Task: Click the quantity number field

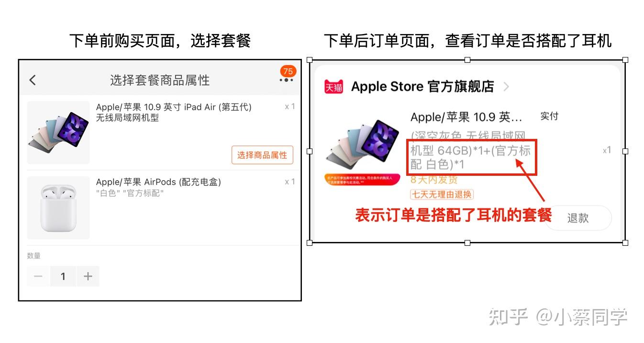Action: click(x=63, y=276)
